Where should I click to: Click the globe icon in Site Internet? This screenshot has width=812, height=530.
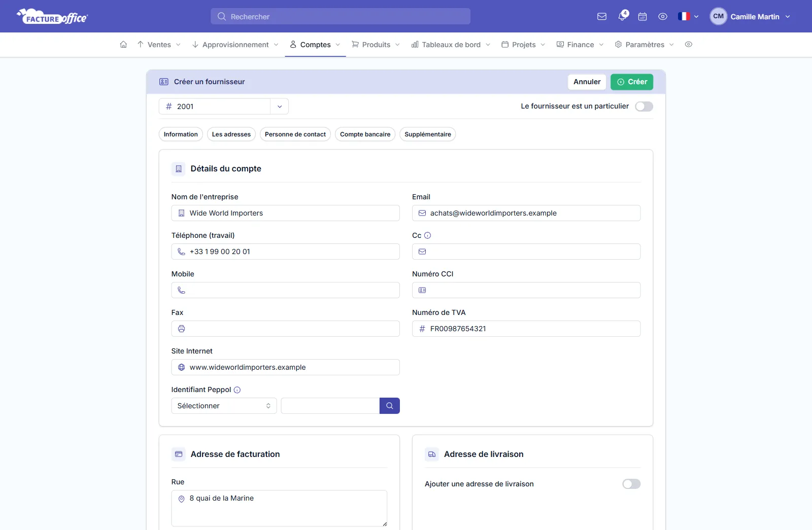click(181, 367)
